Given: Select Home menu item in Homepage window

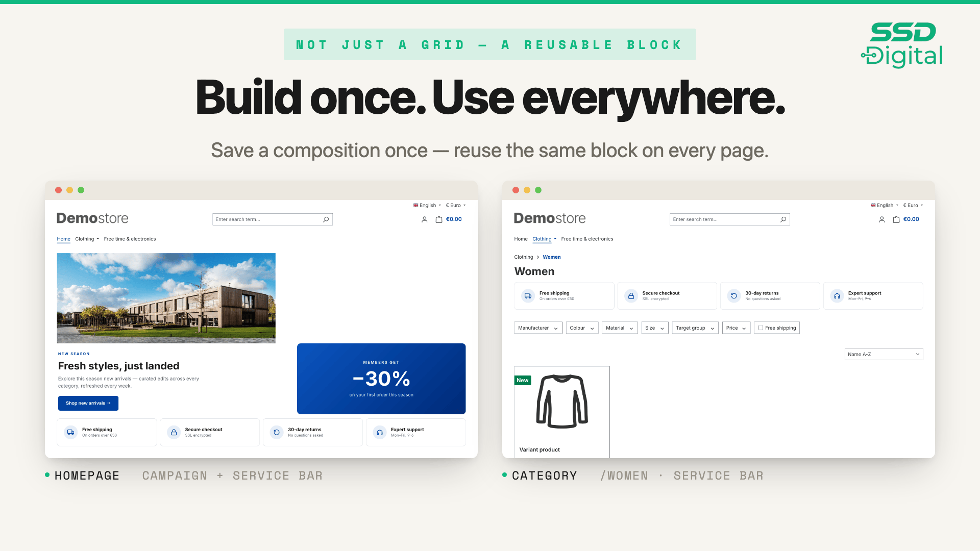Looking at the screenshot, I should tap(64, 239).
